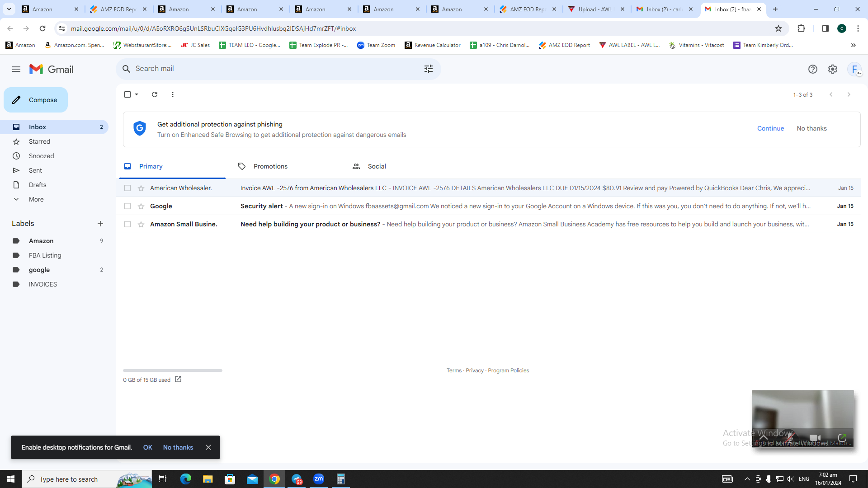Screen dimensions: 868x488
Task: Open the Program Policies link
Action: [x=508, y=371]
